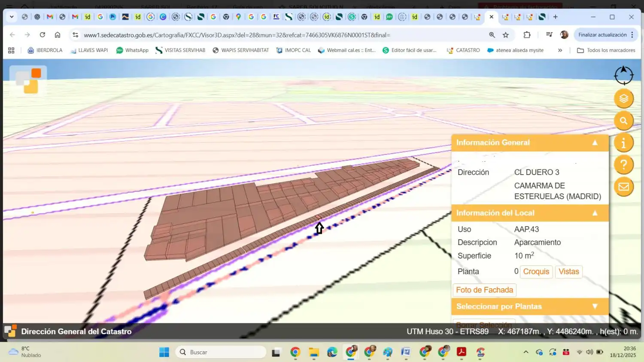The height and width of the screenshot is (362, 644).
Task: Click the site information icon in address bar
Action: 75,35
